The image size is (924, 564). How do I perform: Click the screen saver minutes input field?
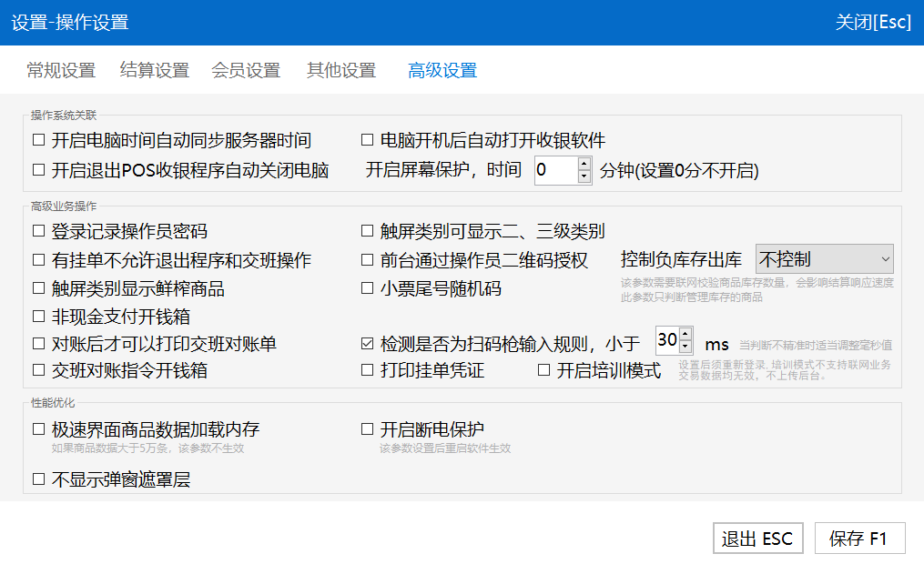click(x=555, y=170)
